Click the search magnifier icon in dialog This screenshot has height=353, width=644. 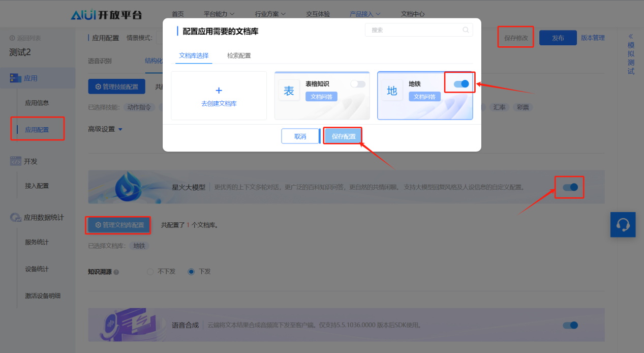(x=465, y=30)
